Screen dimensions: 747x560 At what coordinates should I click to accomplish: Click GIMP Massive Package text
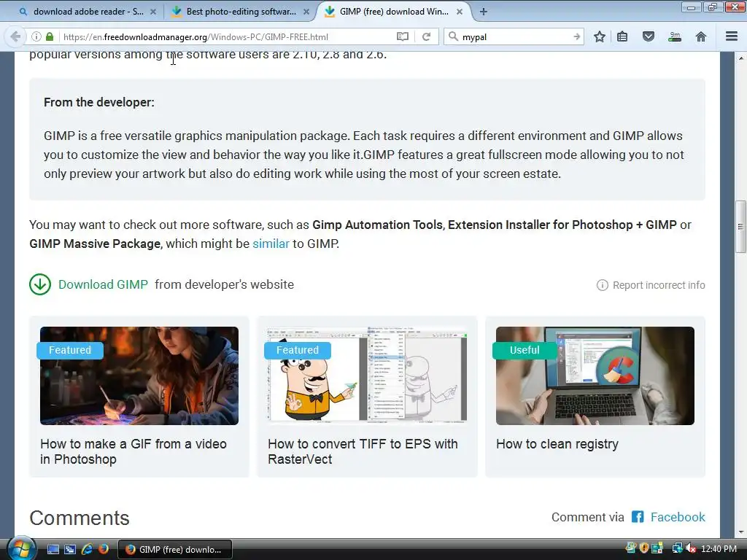coord(95,244)
